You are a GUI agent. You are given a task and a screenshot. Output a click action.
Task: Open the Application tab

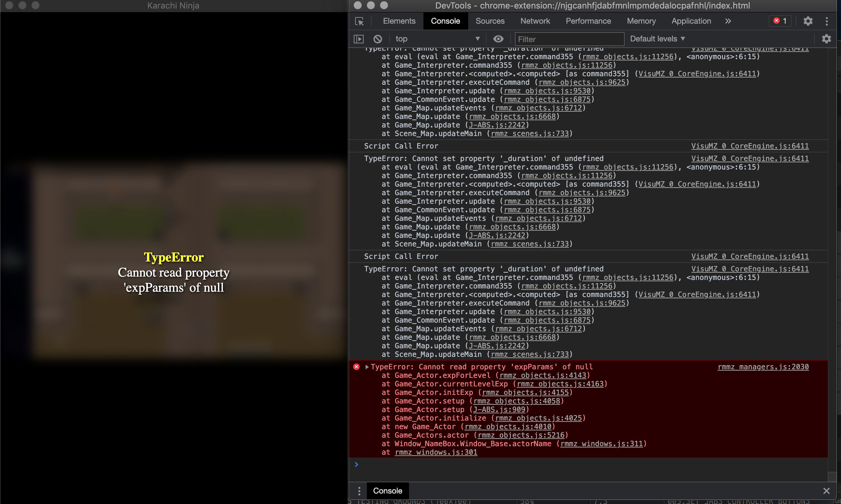[691, 21]
